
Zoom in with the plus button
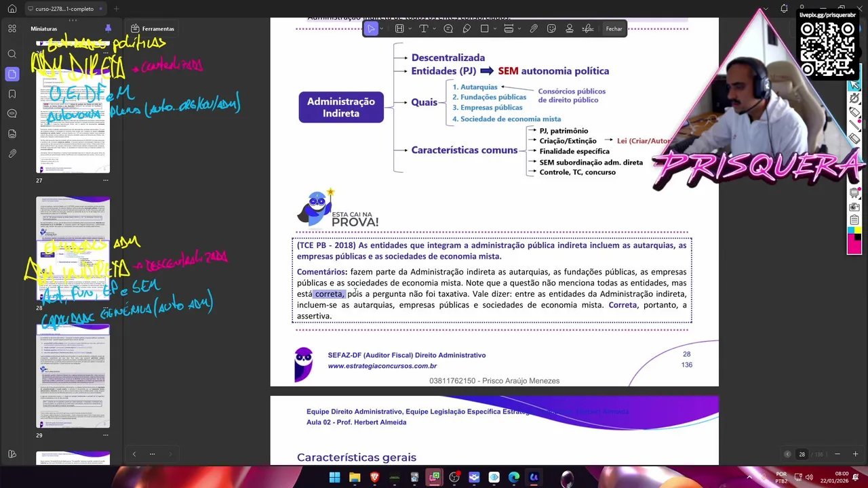pos(855,454)
